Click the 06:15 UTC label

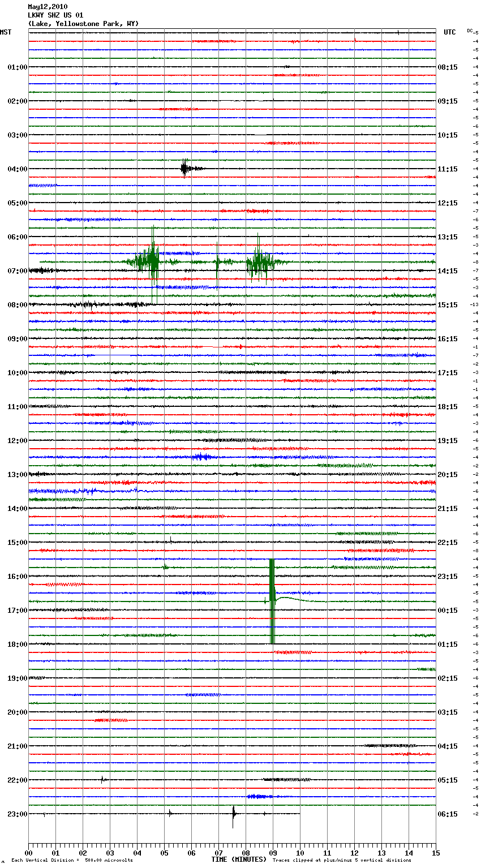pyautogui.click(x=448, y=814)
